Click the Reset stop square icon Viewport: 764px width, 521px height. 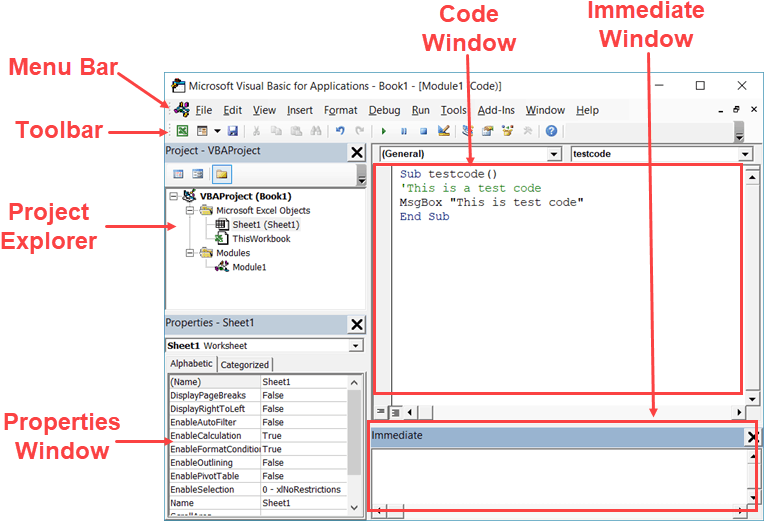423,131
